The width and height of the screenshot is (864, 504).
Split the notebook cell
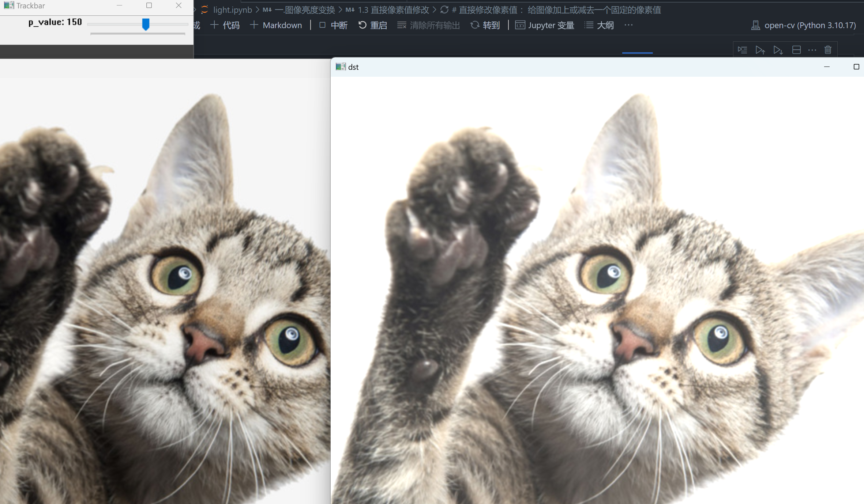point(796,50)
